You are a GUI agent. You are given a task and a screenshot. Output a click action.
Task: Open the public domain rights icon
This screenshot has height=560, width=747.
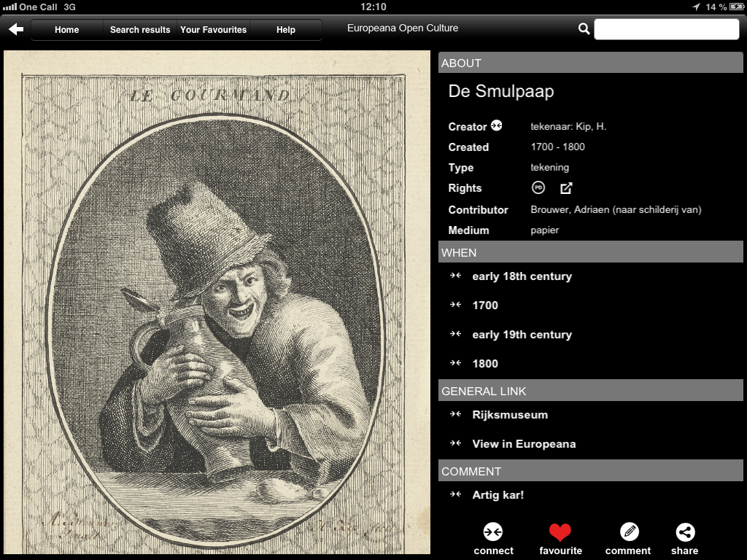tap(538, 188)
